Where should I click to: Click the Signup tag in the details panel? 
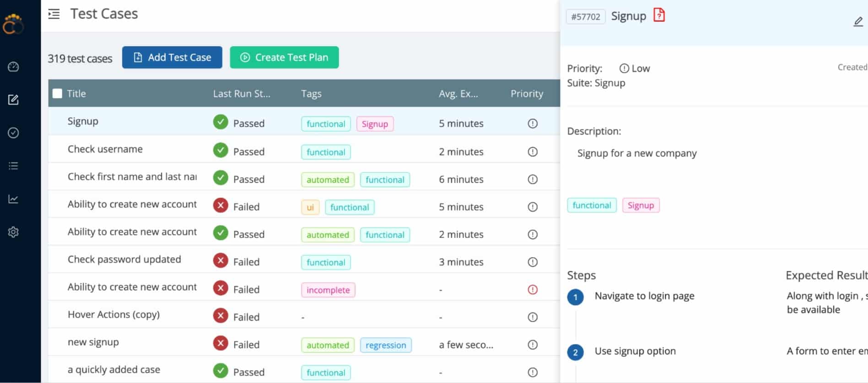tap(641, 205)
